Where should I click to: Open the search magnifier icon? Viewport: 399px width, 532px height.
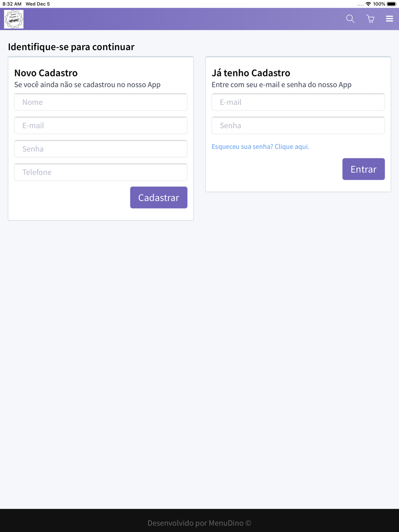(x=350, y=19)
